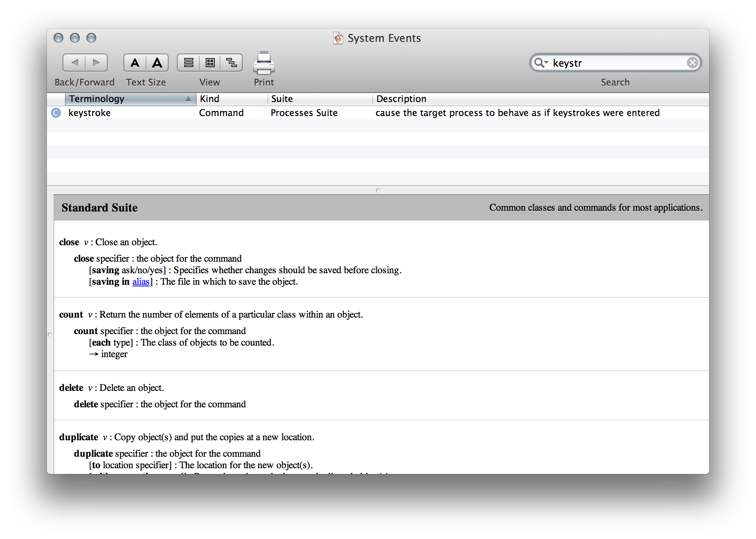Click the left edge pane splitter handle
This screenshot has width=756, height=539.
click(x=50, y=335)
